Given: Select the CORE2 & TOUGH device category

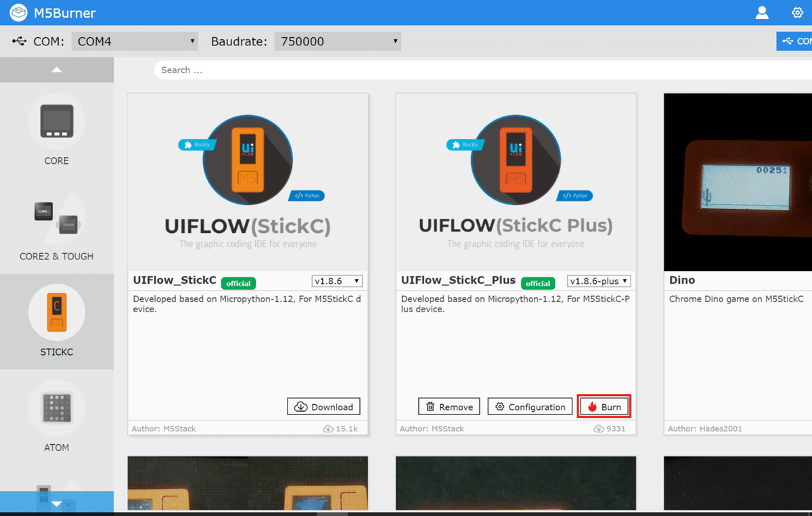Looking at the screenshot, I should tap(57, 226).
